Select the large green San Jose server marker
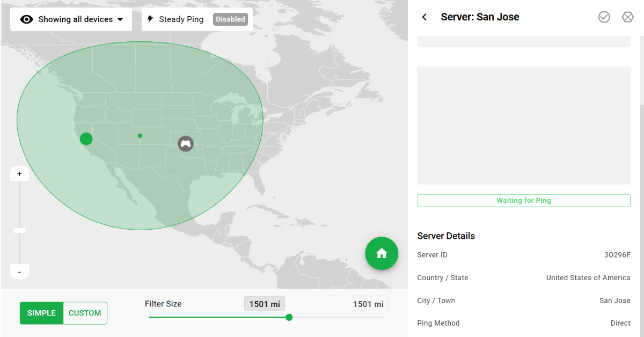The image size is (644, 337). click(86, 139)
